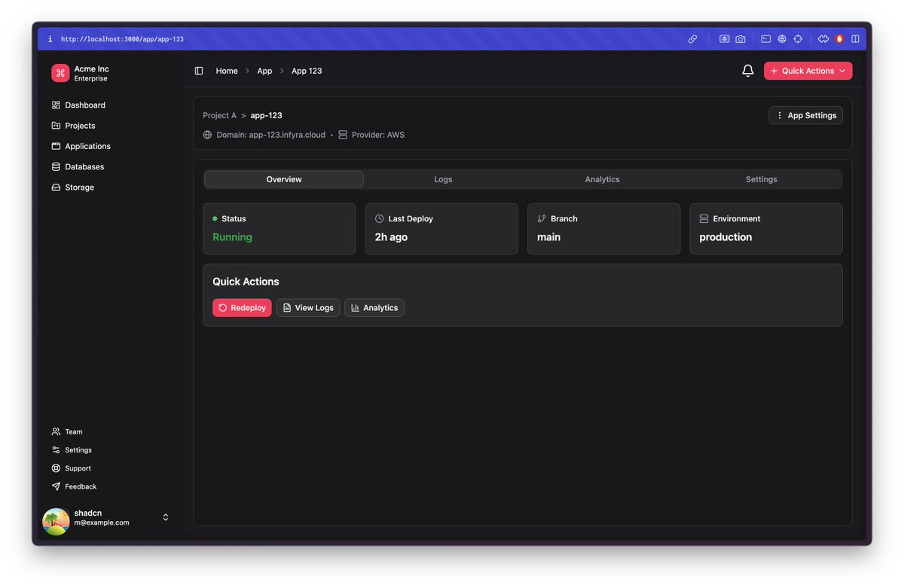Click the Acme Inc logo icon
This screenshot has width=904, height=588.
click(60, 73)
